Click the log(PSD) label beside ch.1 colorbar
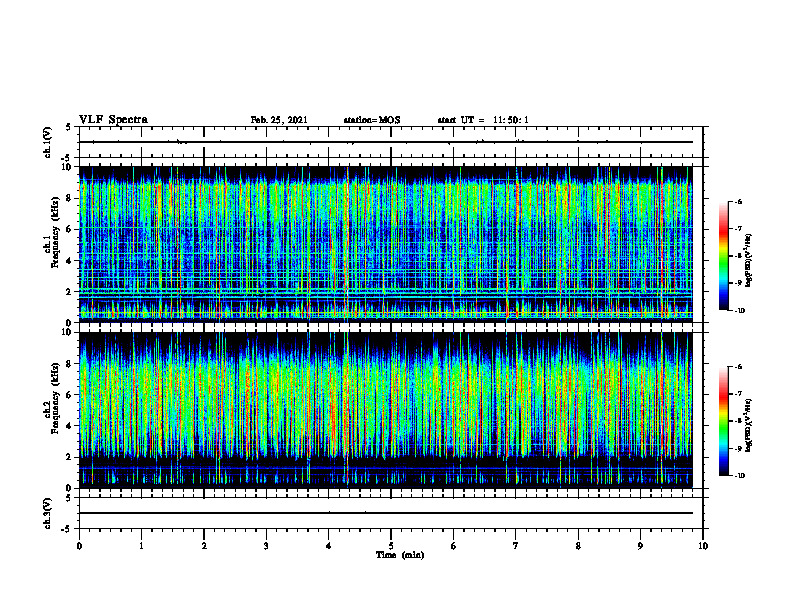 pyautogui.click(x=749, y=261)
